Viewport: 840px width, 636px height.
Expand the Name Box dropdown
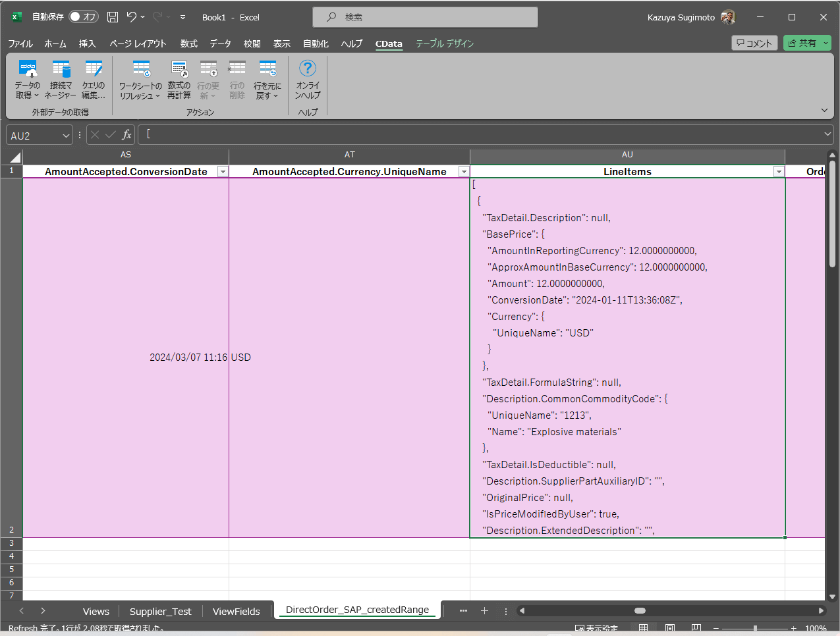click(66, 136)
